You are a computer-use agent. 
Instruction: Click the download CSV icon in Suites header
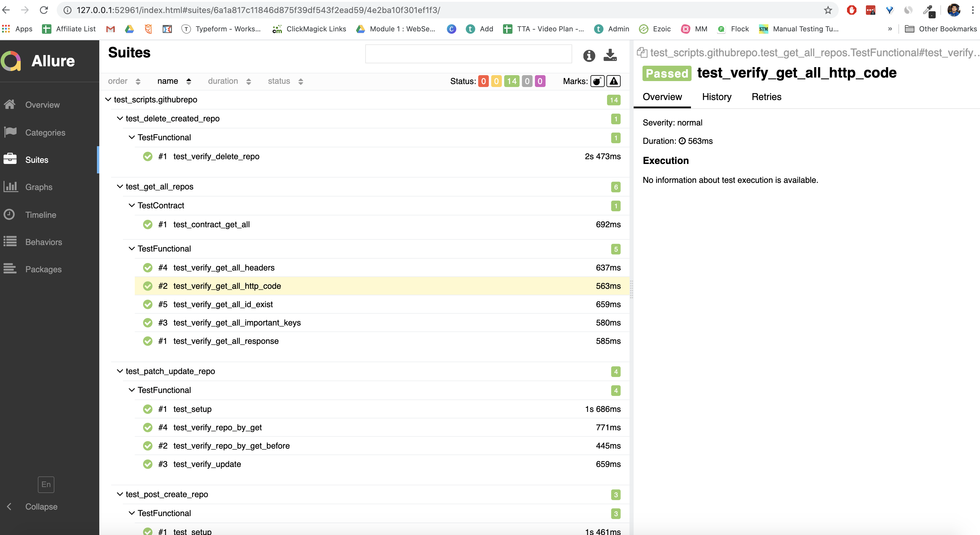click(610, 55)
